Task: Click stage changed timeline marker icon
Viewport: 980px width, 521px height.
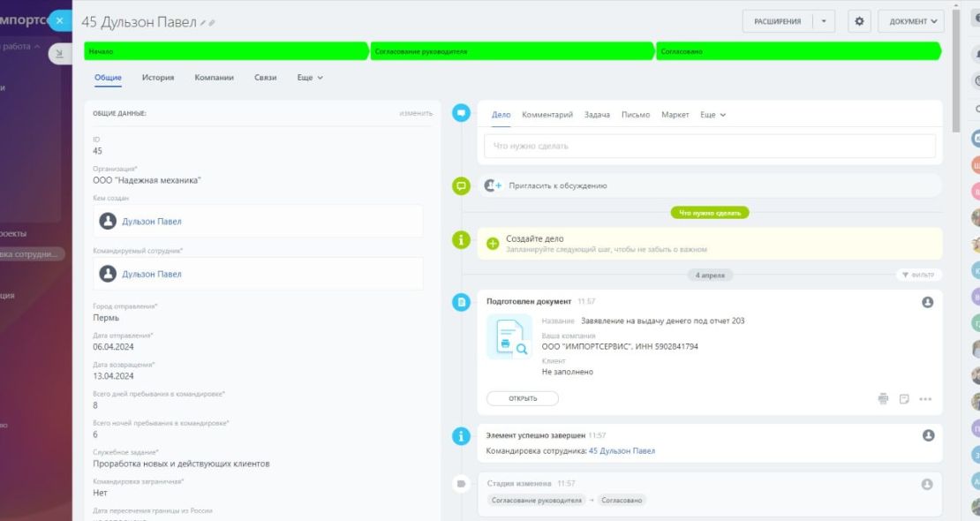Action: [461, 484]
